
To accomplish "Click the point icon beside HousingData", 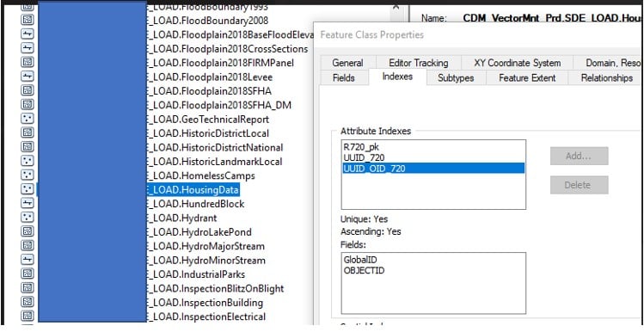I will 28,189.
